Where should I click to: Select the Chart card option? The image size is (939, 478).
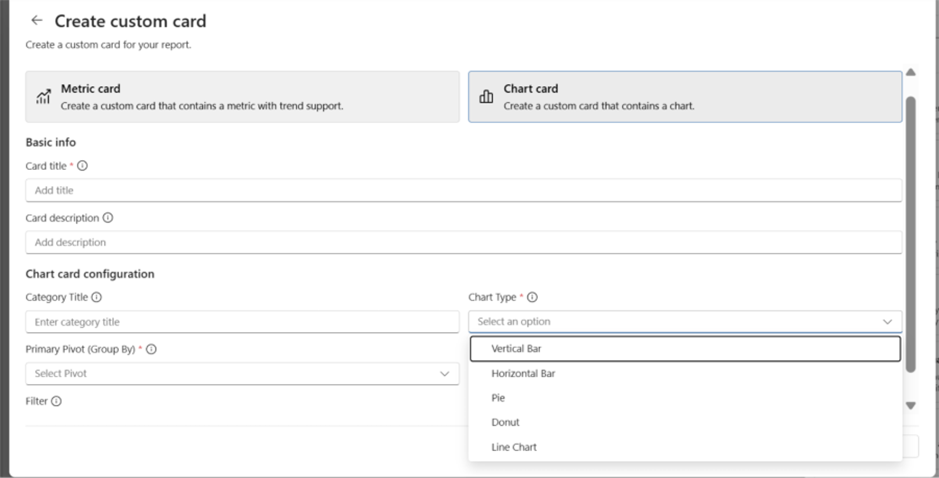pos(684,96)
